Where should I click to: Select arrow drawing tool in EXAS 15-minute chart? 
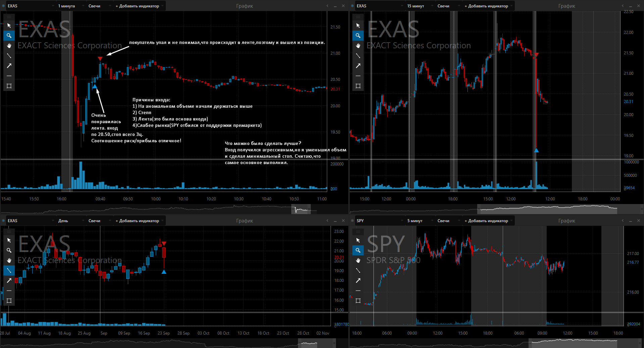(358, 66)
